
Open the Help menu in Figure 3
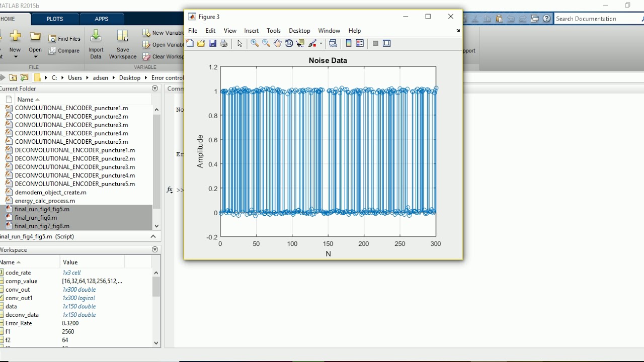tap(355, 31)
